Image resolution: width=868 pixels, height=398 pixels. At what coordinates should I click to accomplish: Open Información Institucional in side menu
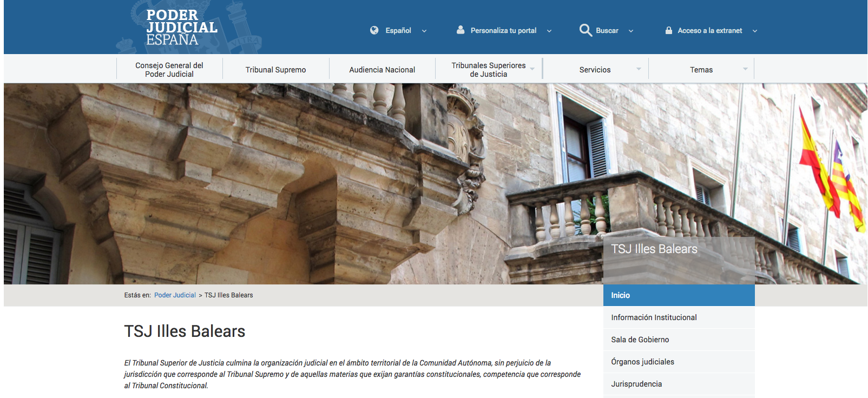tap(679, 317)
